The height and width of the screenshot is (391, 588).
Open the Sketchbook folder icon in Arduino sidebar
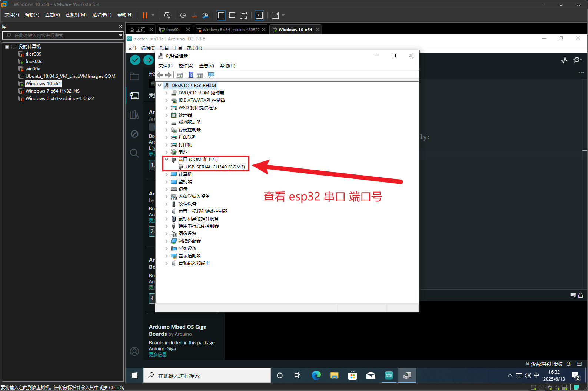coord(134,77)
